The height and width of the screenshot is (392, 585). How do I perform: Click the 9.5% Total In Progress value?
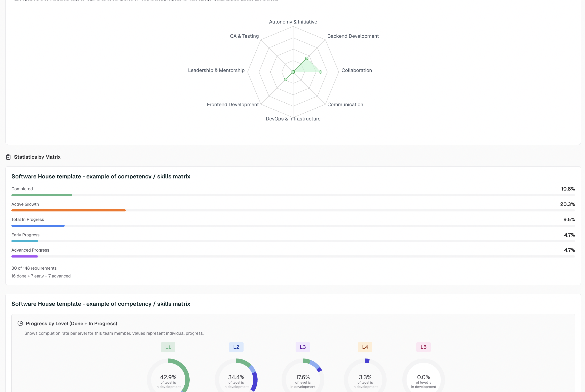(x=569, y=220)
